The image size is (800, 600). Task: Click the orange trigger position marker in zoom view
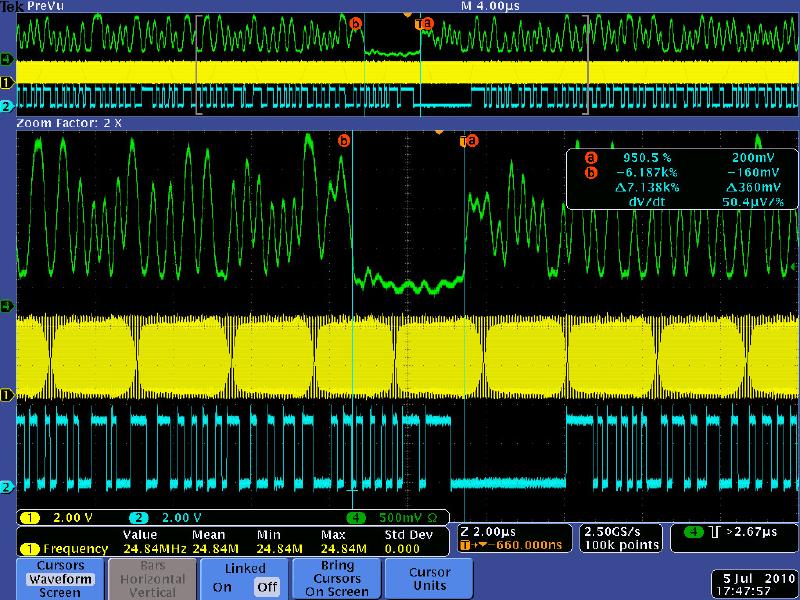point(438,131)
